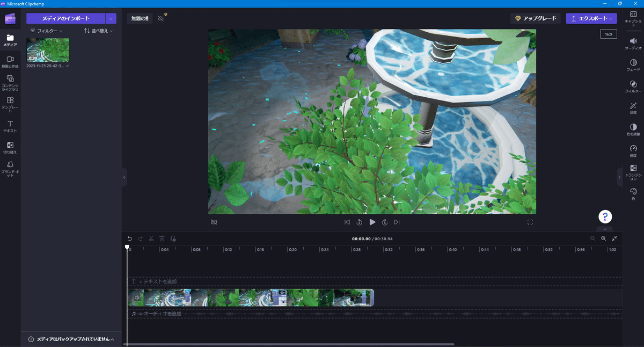Skip to start of video

coord(347,222)
